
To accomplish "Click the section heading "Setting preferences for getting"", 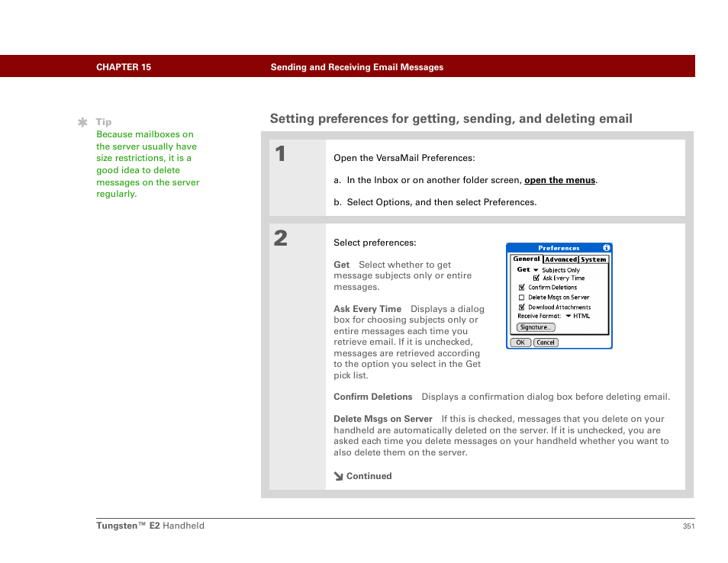I will 451,119.
